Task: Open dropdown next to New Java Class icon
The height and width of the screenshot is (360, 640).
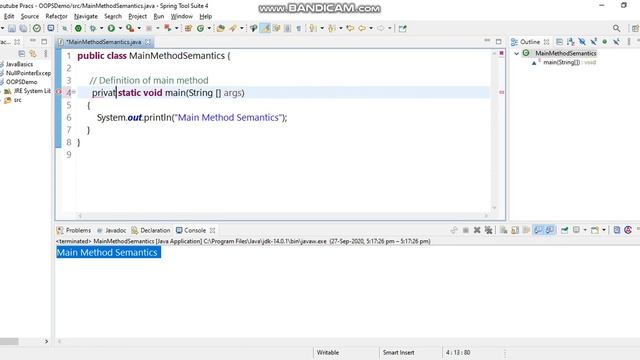Action: 209,28
